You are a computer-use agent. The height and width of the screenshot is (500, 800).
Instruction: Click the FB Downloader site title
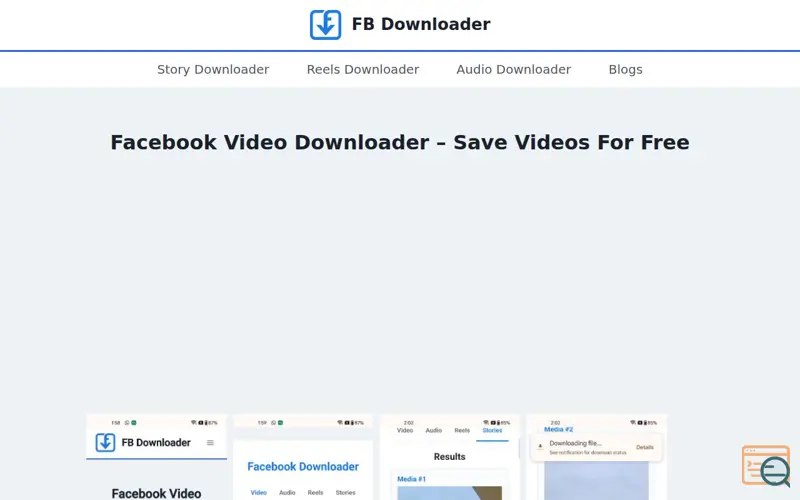point(421,24)
